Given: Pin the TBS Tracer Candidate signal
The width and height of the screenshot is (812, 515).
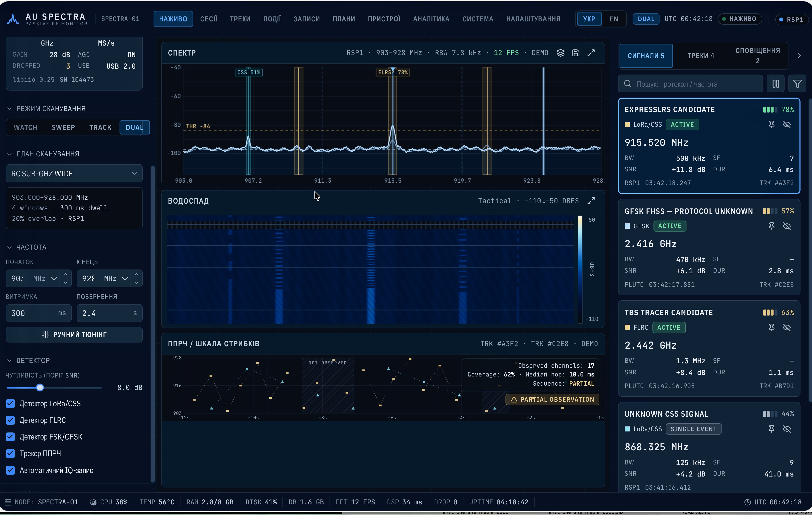Looking at the screenshot, I should (771, 327).
